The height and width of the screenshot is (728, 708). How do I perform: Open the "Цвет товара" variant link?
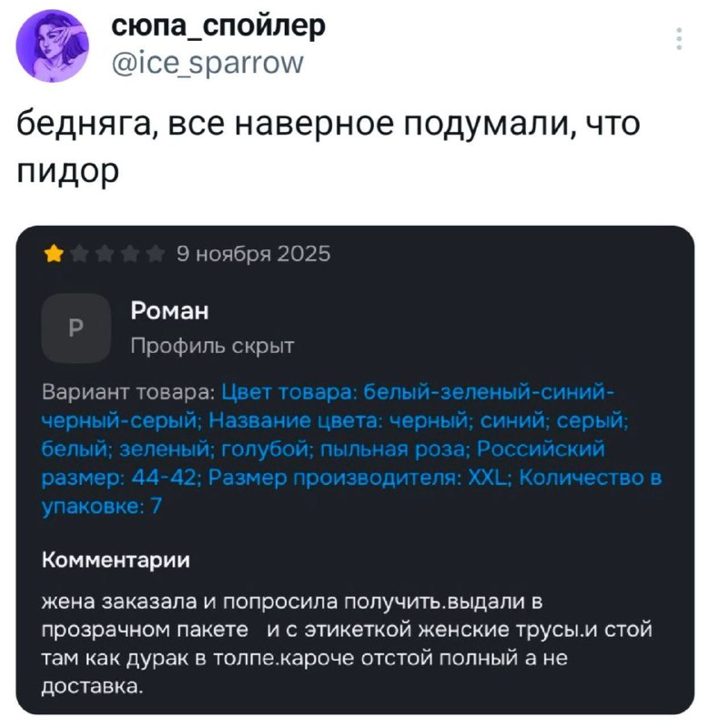[x=417, y=392]
